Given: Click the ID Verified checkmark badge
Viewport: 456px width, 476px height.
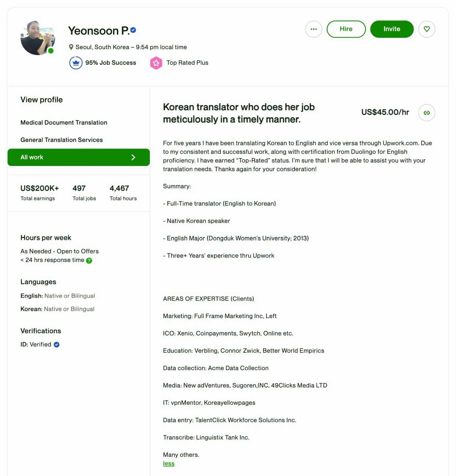Looking at the screenshot, I should [x=56, y=344].
